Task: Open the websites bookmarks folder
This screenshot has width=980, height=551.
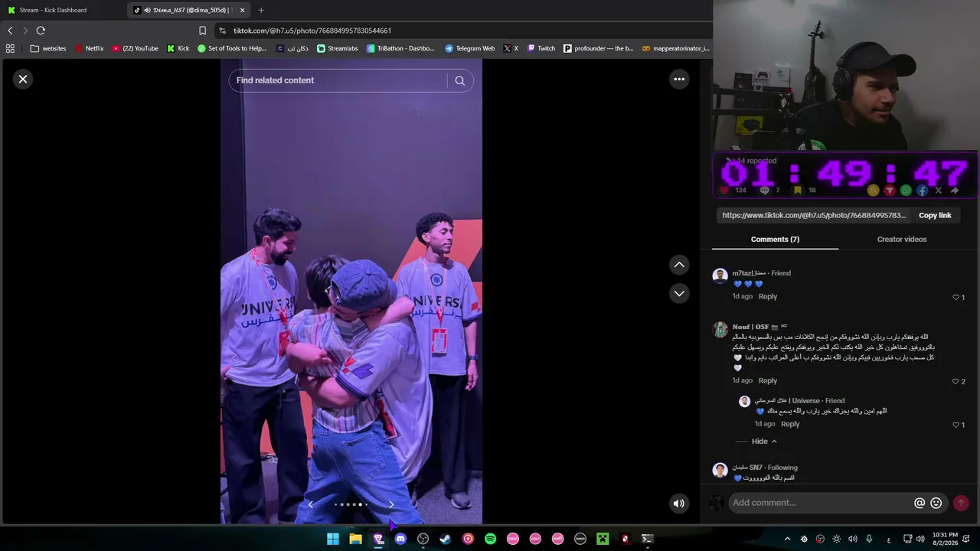Action: (x=48, y=48)
